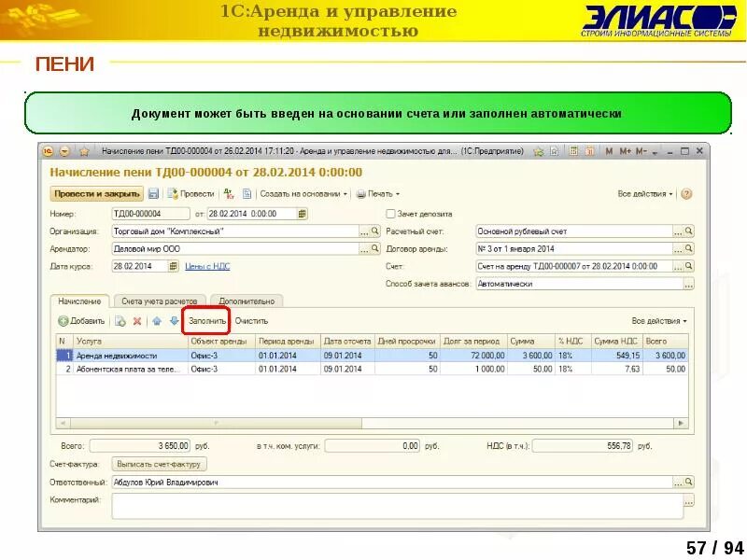Open the Дт/Кт posting entries icon
This screenshot has height=560, width=747.
tap(229, 193)
